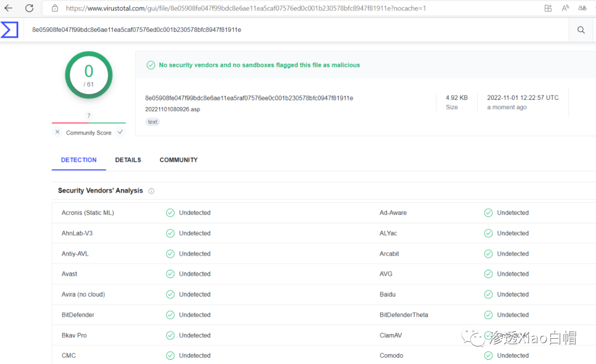Click the info icon beside Security Vendors' Analysis
This screenshot has width=596, height=364.
pyautogui.click(x=151, y=191)
